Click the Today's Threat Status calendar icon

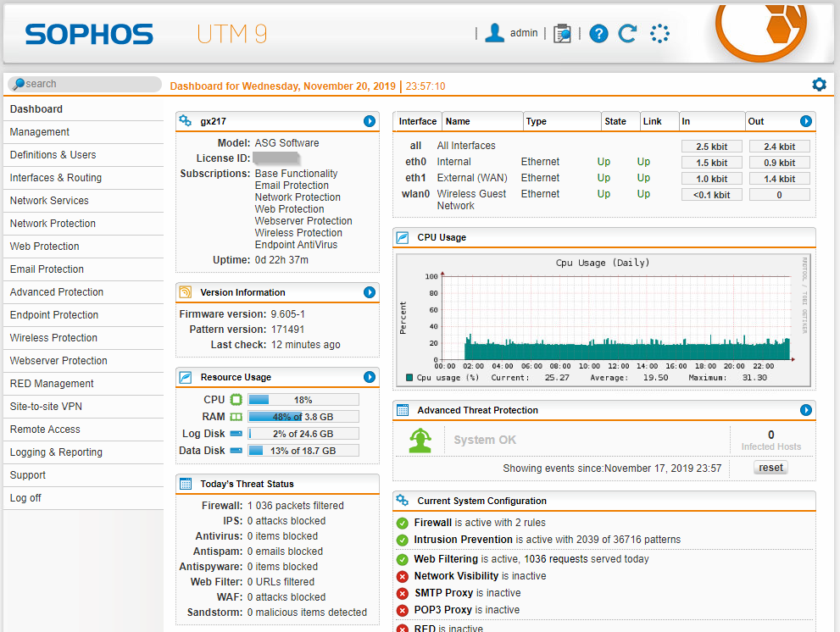[186, 484]
